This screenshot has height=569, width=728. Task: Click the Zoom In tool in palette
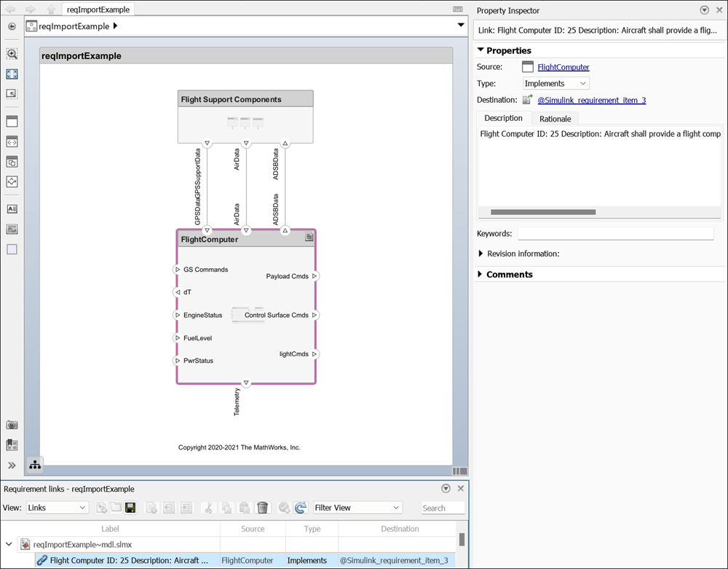pos(12,54)
